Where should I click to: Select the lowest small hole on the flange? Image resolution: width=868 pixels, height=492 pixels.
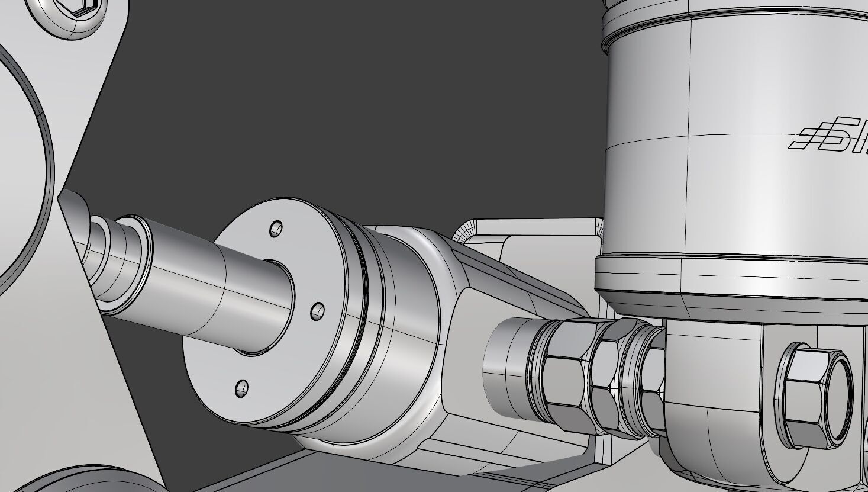point(241,388)
